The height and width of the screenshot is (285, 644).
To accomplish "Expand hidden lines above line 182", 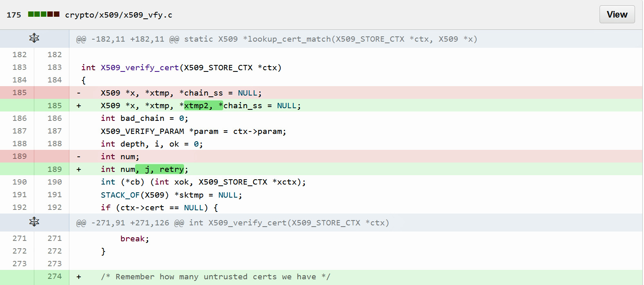I will click(34, 38).
